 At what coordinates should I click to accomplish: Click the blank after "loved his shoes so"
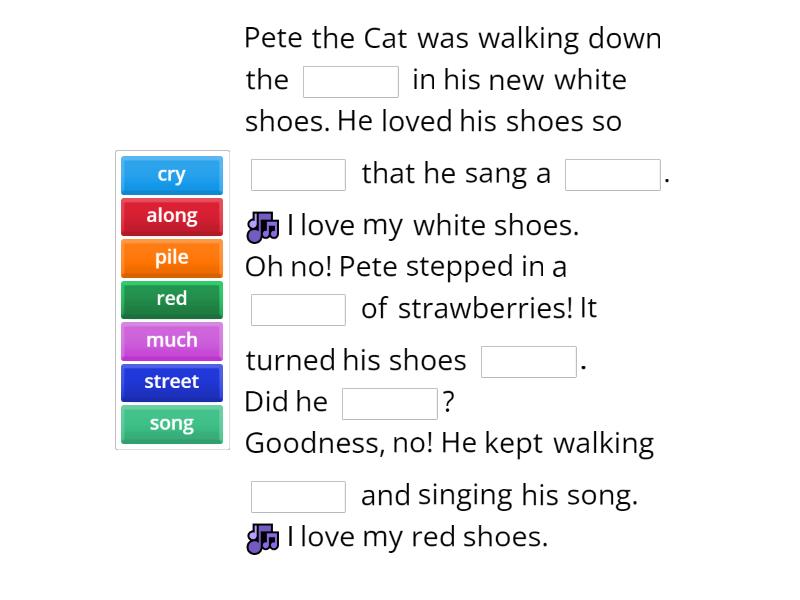296,174
